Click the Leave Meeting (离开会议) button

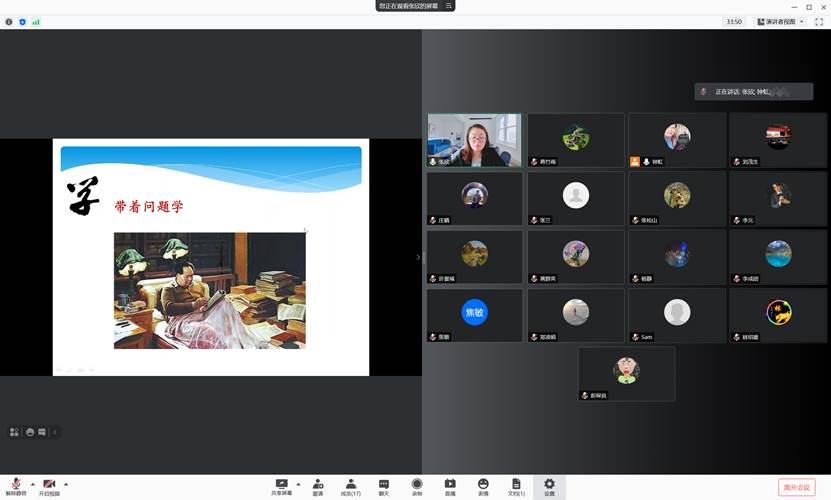tap(796, 487)
